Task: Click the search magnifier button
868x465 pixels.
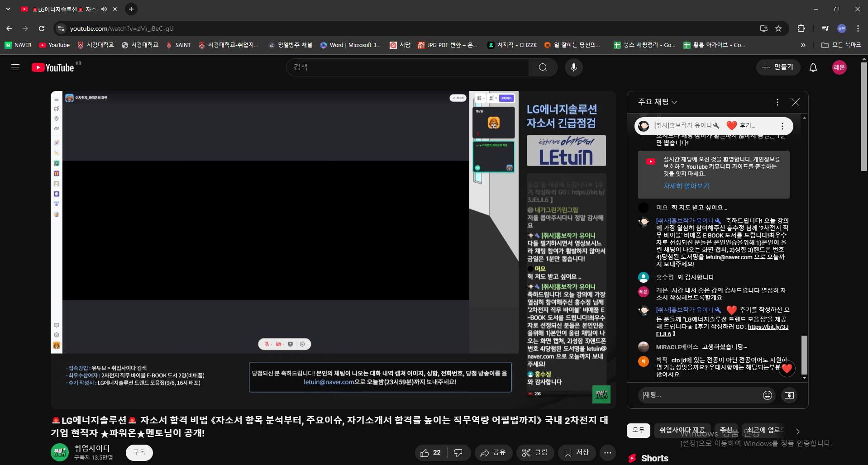Action: 543,67
